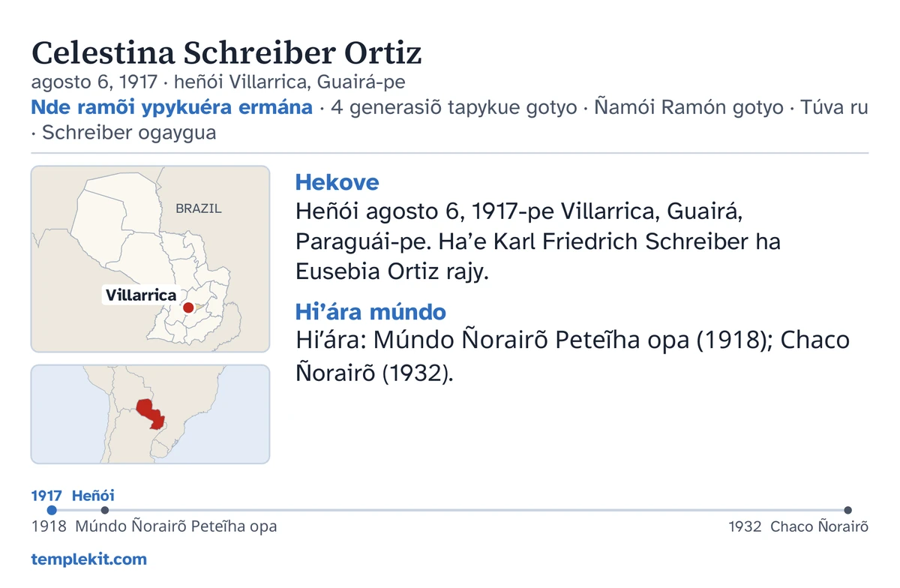Click the Ñamói Ramón gotyo text
The width and height of the screenshot is (900, 588).
click(688, 107)
